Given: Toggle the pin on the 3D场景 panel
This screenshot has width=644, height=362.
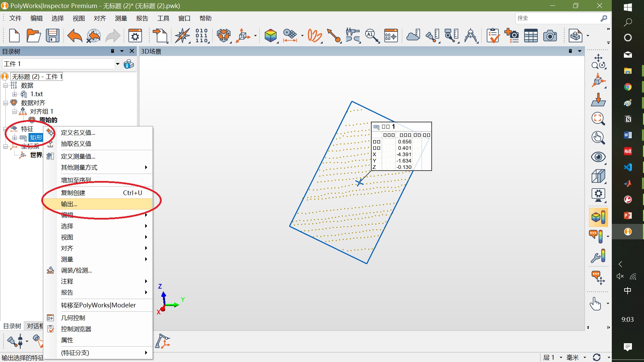Looking at the screenshot, I should (x=570, y=51).
